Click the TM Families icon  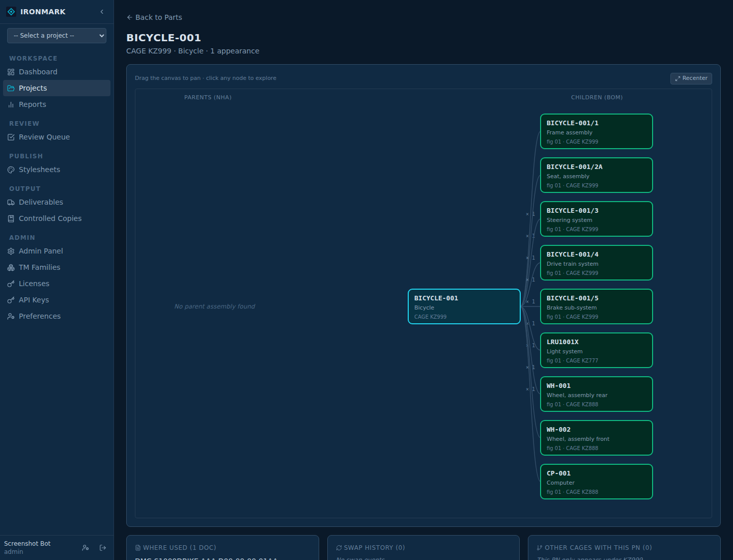(x=11, y=268)
